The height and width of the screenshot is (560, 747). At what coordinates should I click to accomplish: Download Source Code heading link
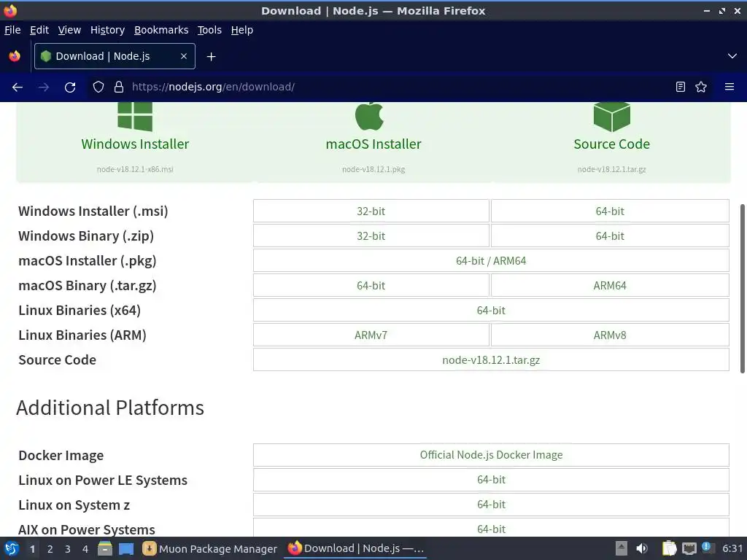tap(612, 144)
